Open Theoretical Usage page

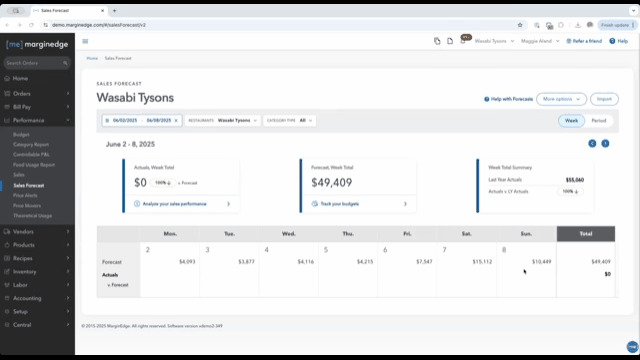click(32, 216)
